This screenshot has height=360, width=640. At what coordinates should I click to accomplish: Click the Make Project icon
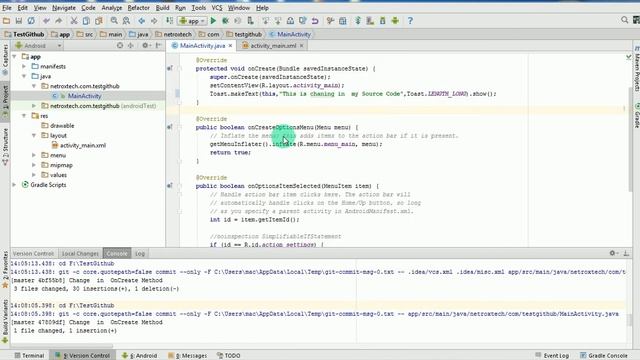tap(169, 21)
